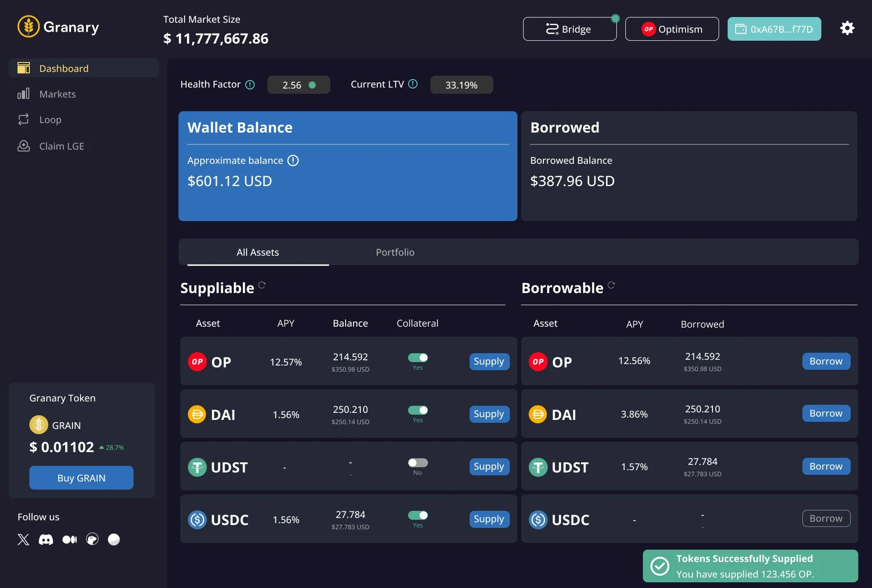Open the last white circle social icon
The height and width of the screenshot is (588, 872).
point(114,539)
